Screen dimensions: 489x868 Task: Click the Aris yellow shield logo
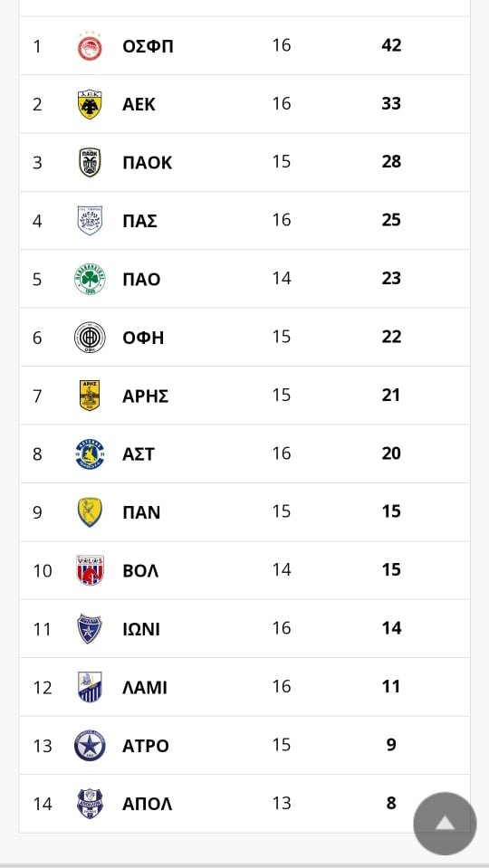pyautogui.click(x=90, y=396)
